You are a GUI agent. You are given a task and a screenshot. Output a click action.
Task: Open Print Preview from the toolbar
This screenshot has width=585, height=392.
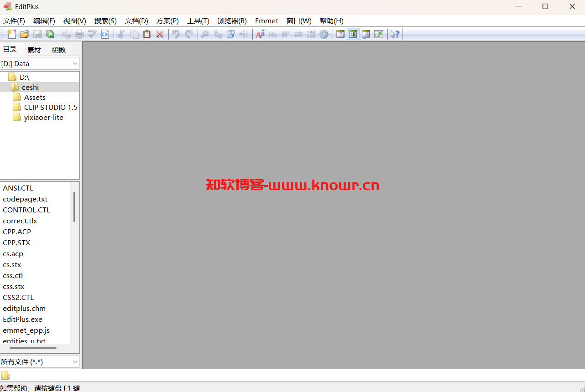point(67,34)
